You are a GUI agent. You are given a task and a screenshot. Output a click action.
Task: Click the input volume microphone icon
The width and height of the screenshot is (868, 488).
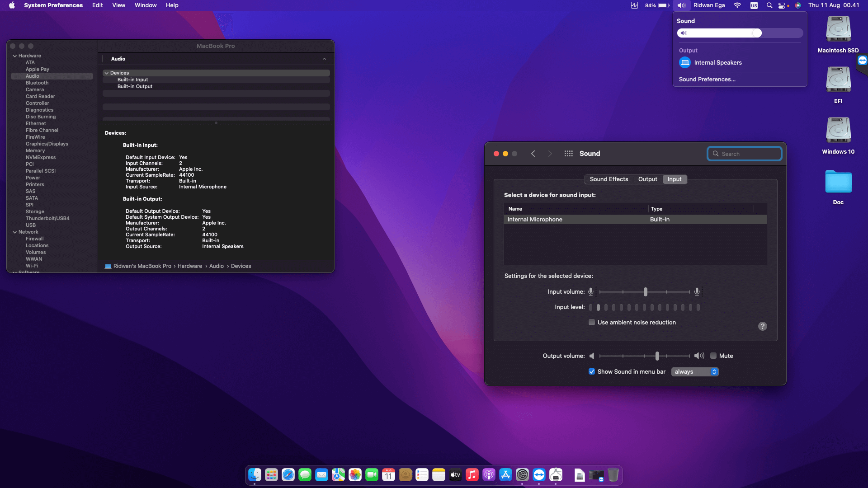pyautogui.click(x=591, y=291)
